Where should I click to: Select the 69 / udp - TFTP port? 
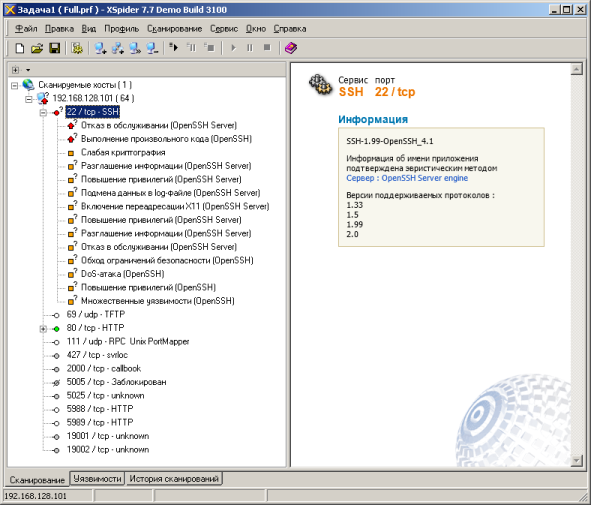[96, 314]
